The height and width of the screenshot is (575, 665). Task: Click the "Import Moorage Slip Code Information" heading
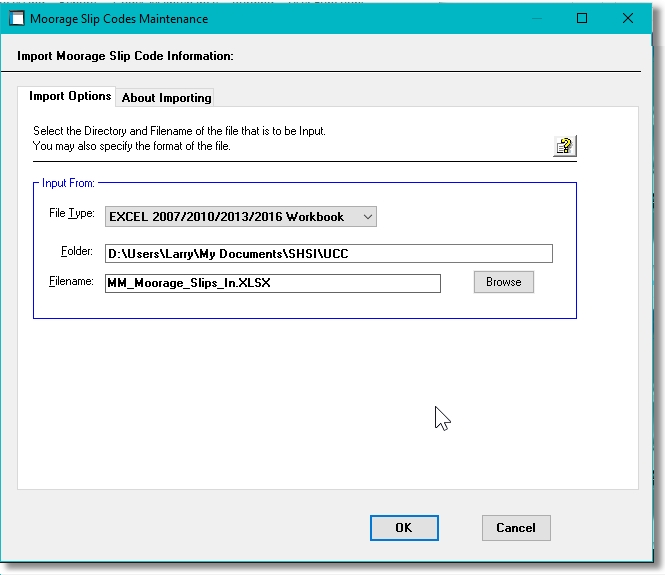pyautogui.click(x=125, y=56)
